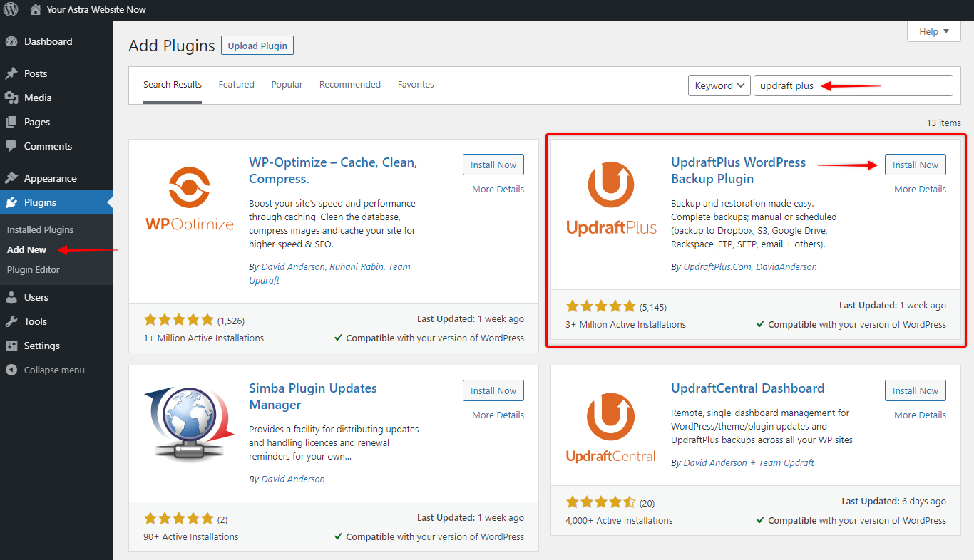Click Collapse menu label
This screenshot has width=974, height=560.
click(54, 370)
